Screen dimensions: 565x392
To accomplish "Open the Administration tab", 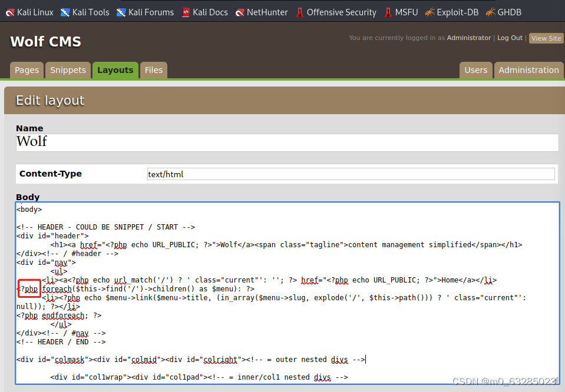I will coord(528,70).
